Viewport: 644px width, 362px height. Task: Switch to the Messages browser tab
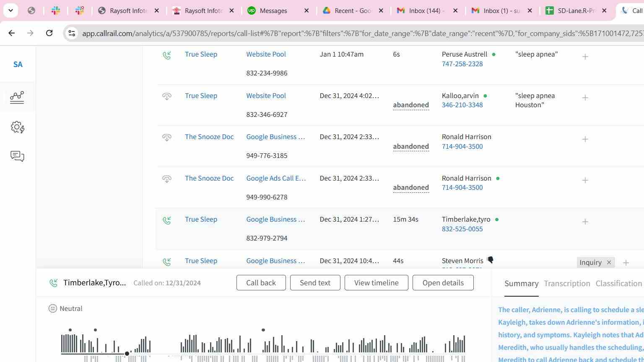273,11
